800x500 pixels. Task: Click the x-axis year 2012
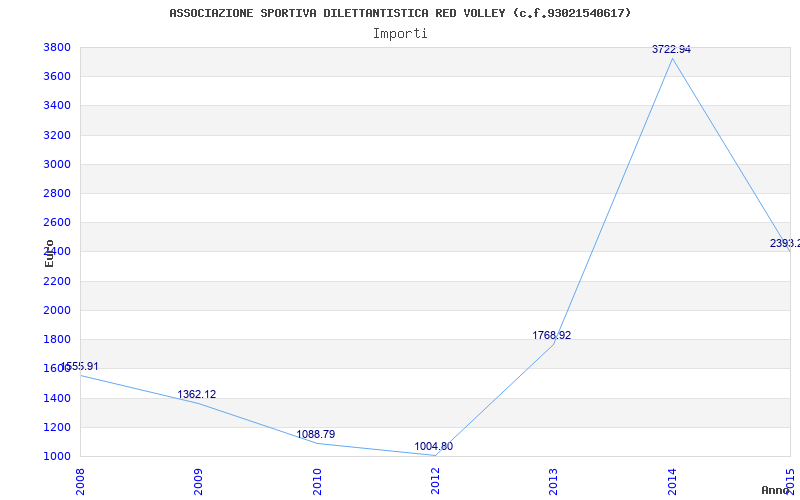click(435, 482)
